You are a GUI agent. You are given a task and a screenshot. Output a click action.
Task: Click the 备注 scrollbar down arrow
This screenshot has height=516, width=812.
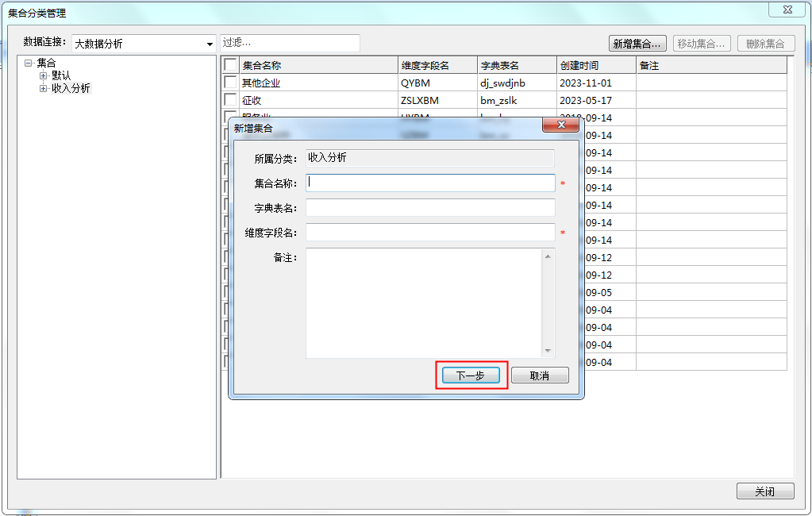click(x=548, y=351)
